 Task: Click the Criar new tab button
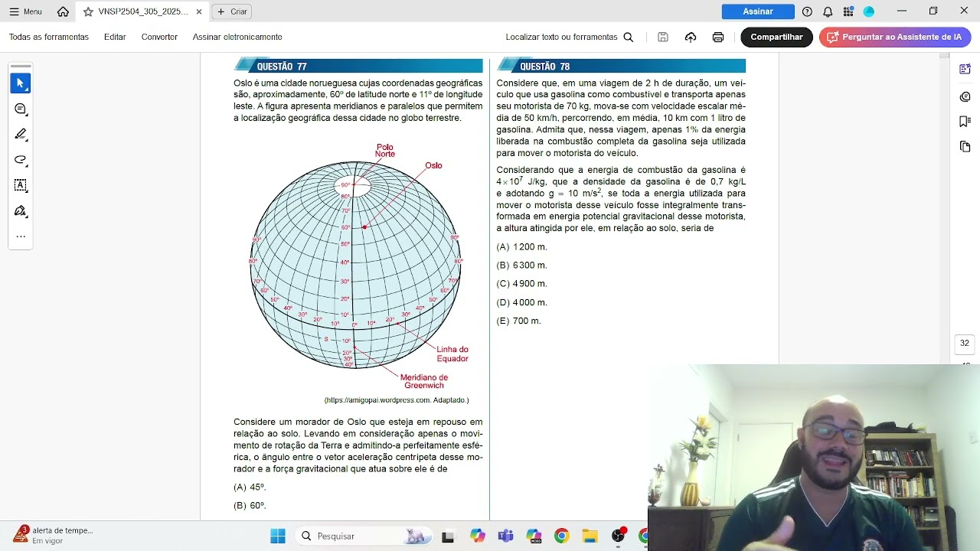point(232,11)
